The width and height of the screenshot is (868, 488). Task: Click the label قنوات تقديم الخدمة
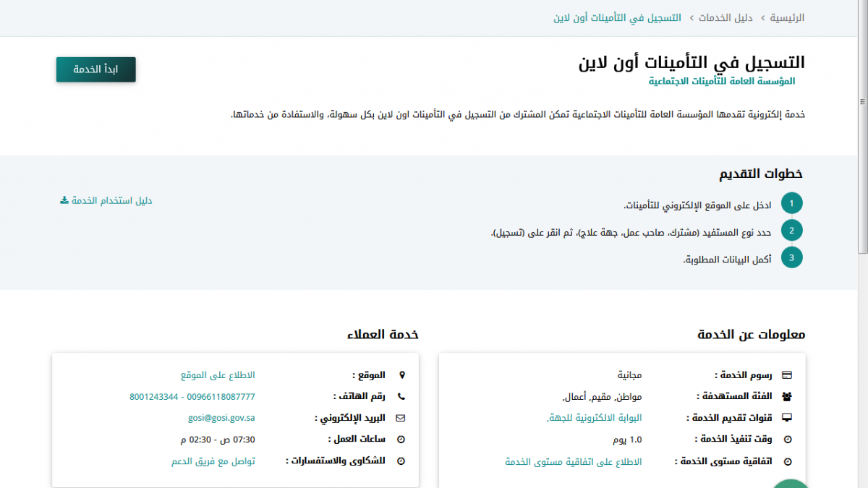pos(729,418)
